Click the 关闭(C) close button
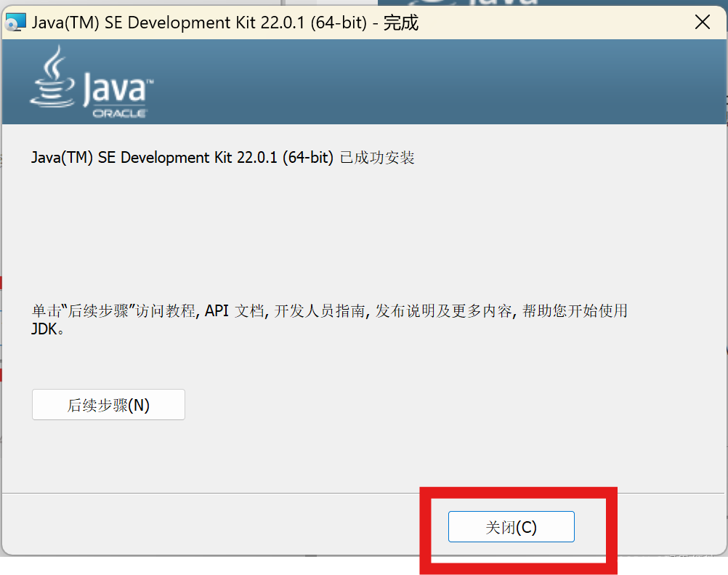728x575 pixels. (511, 527)
